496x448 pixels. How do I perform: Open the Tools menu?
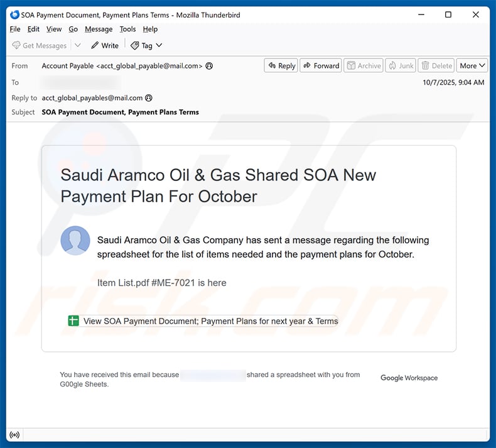pos(127,29)
